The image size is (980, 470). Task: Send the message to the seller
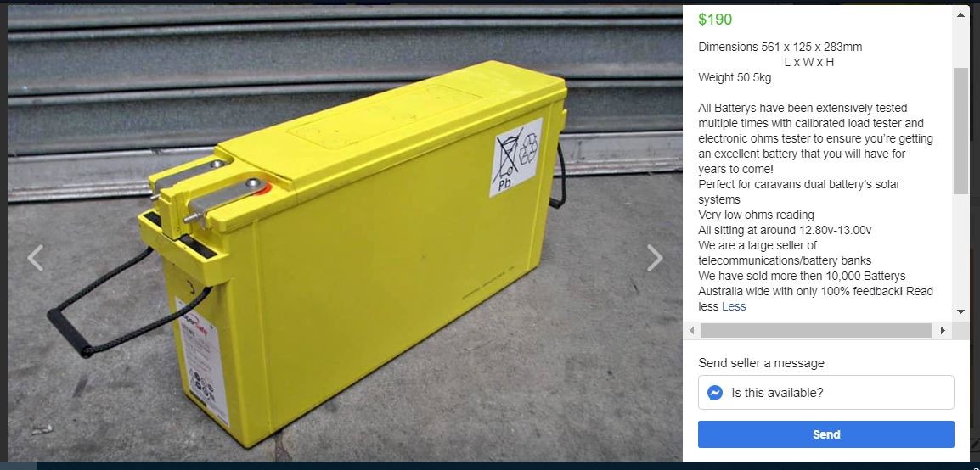[825, 434]
